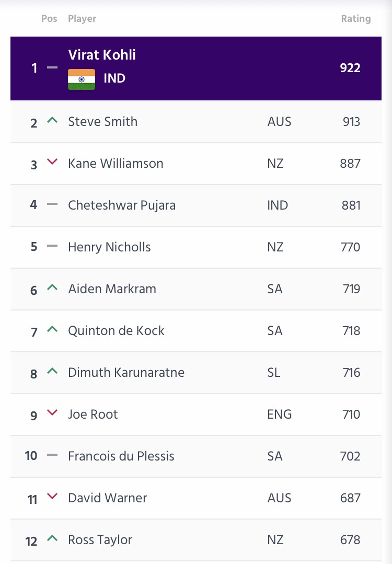Click the green up arrow next to Ross Taylor

pyautogui.click(x=52, y=538)
